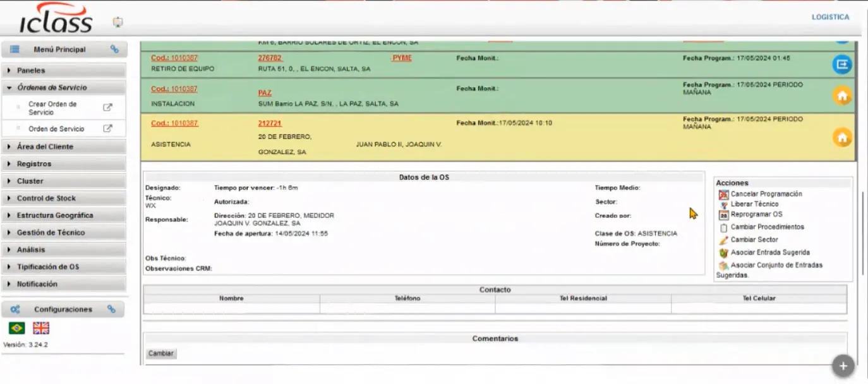Click Liberar Técnico action
This screenshot has height=384, width=868.
(x=754, y=204)
